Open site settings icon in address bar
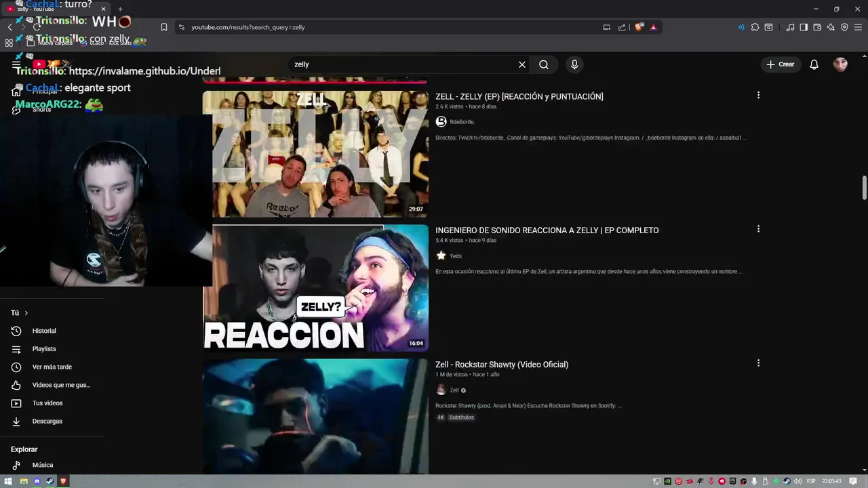The image size is (868, 488). 181,27
